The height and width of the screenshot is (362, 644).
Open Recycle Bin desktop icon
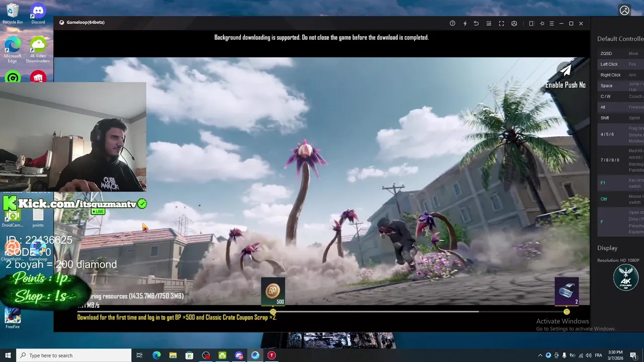point(13,14)
